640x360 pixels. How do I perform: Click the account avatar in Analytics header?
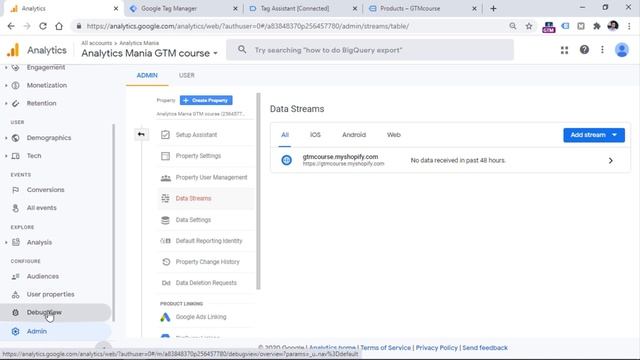point(622,50)
